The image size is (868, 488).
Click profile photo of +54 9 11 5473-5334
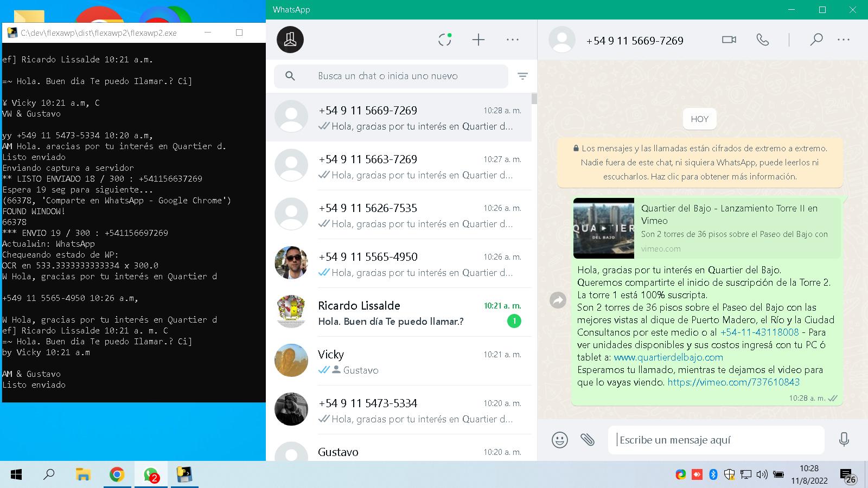coord(291,409)
